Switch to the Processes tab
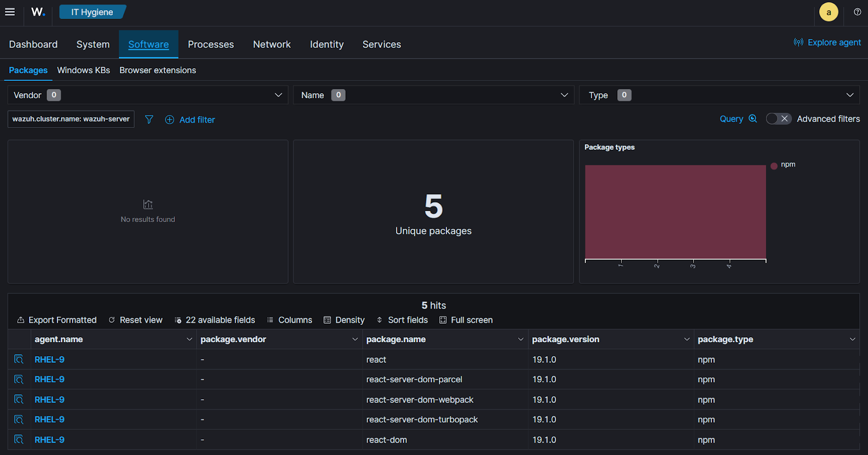The image size is (868, 455). pos(210,44)
